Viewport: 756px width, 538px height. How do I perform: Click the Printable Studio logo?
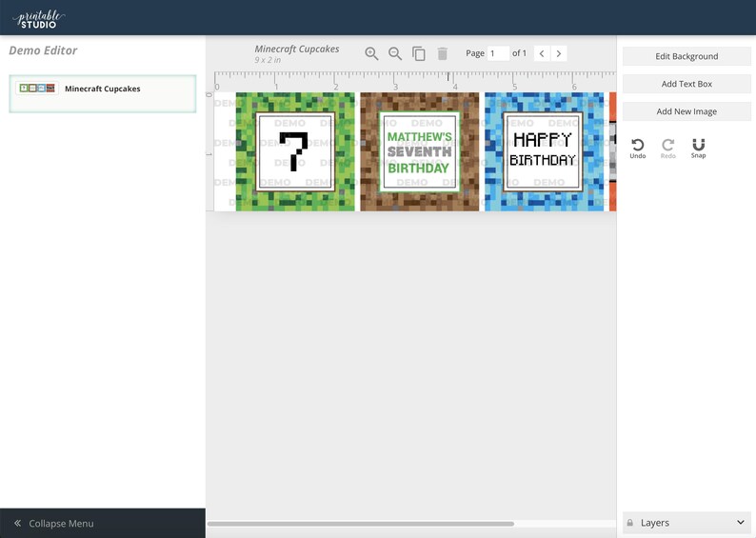pos(39,19)
